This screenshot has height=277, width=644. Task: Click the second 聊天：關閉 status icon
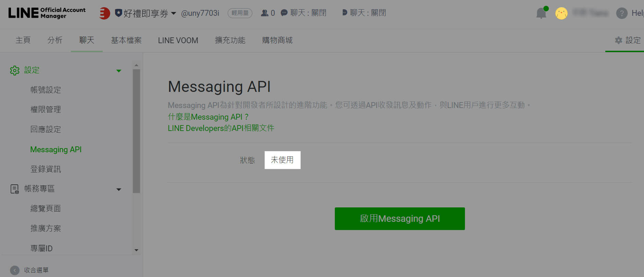pyautogui.click(x=345, y=13)
